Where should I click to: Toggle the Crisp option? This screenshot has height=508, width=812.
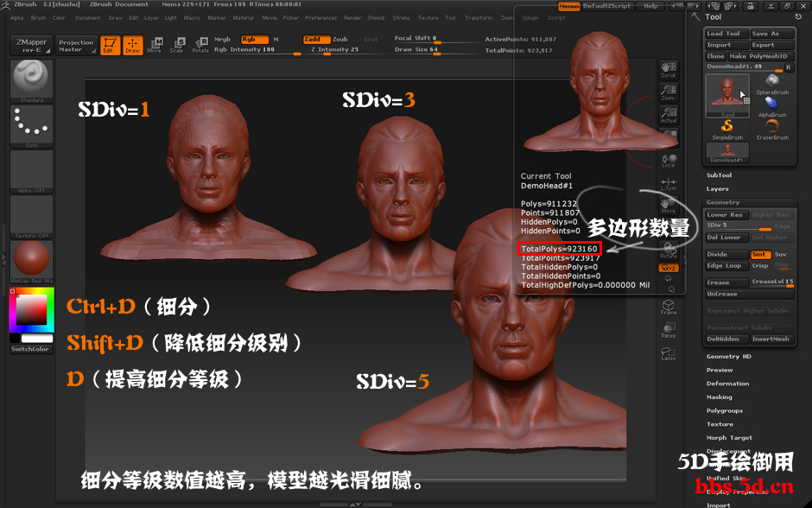pyautogui.click(x=760, y=265)
